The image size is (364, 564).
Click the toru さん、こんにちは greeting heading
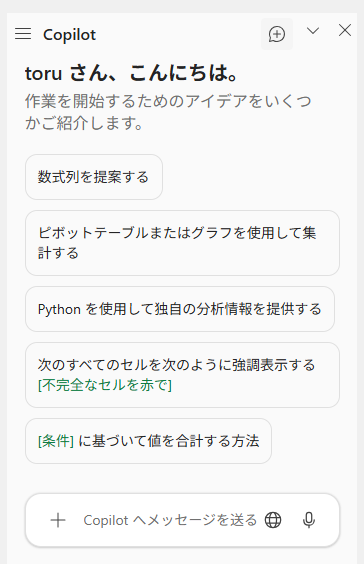[131, 73]
